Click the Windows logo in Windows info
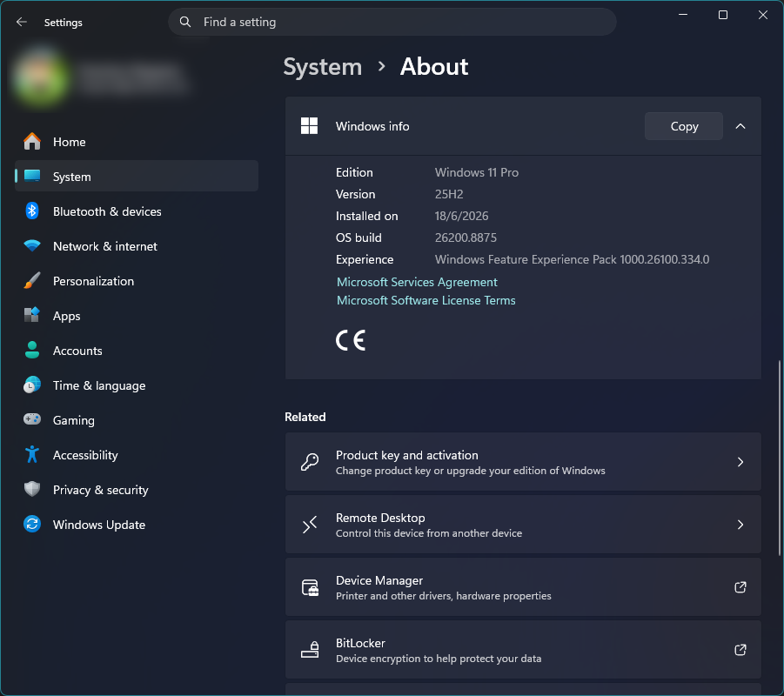 [309, 126]
